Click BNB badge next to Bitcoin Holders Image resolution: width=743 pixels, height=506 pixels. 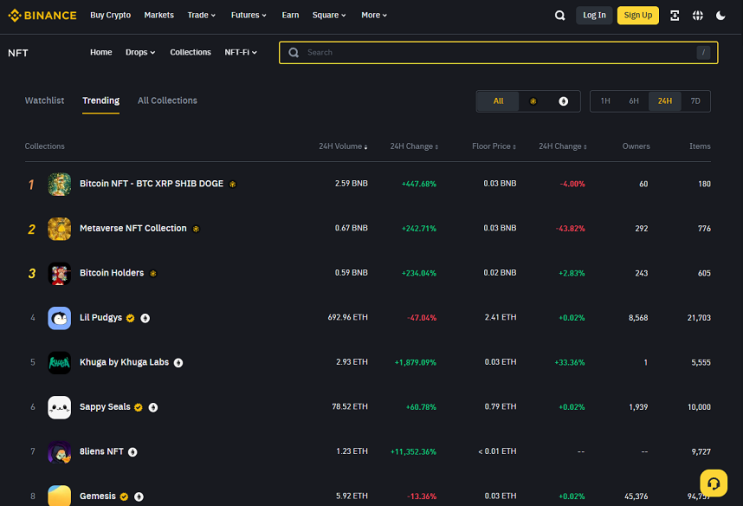click(x=153, y=273)
